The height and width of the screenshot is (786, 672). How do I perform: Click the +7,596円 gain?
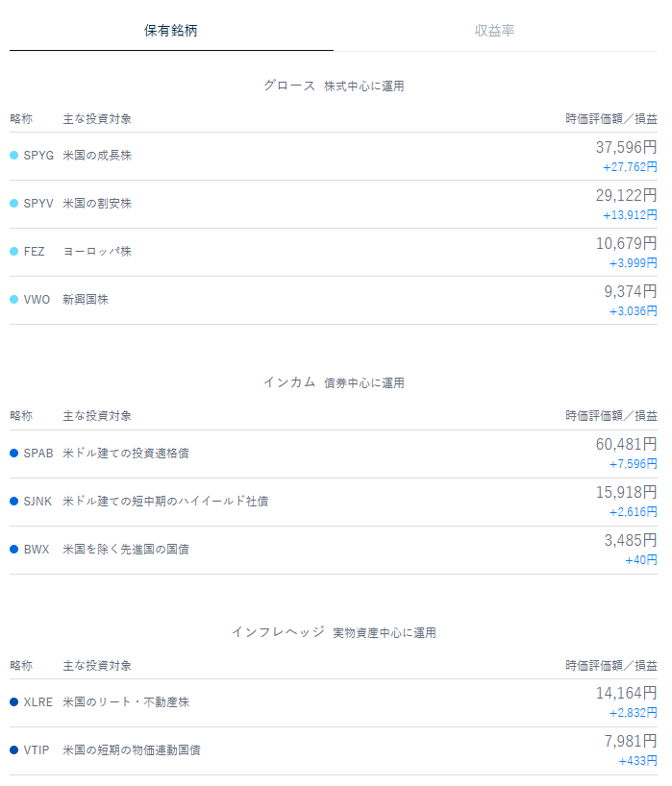coord(633,464)
